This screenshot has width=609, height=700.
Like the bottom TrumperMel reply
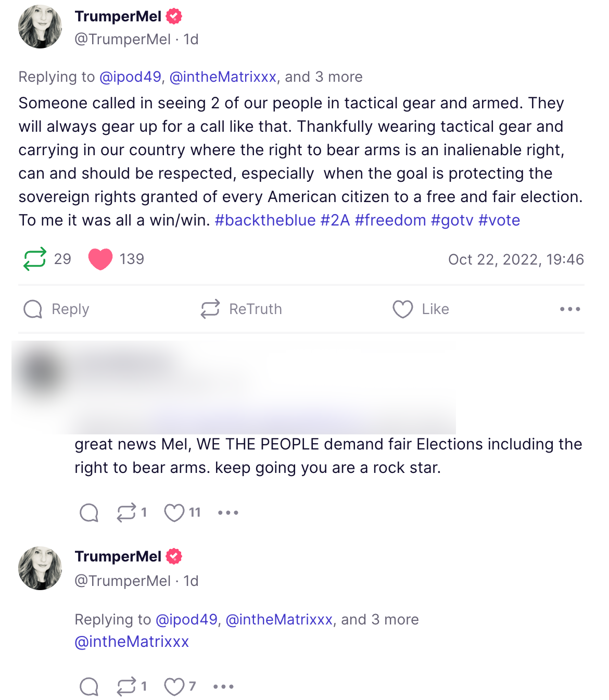[174, 686]
